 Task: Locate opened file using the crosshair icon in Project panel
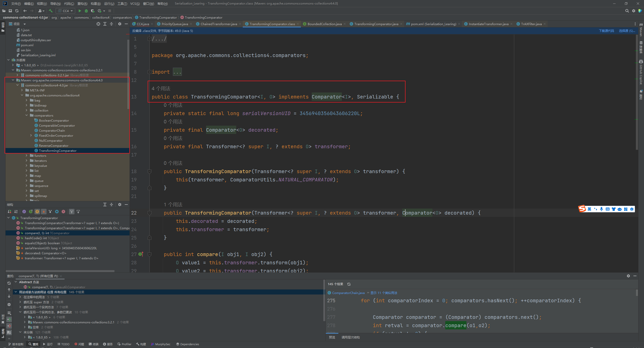(98, 24)
